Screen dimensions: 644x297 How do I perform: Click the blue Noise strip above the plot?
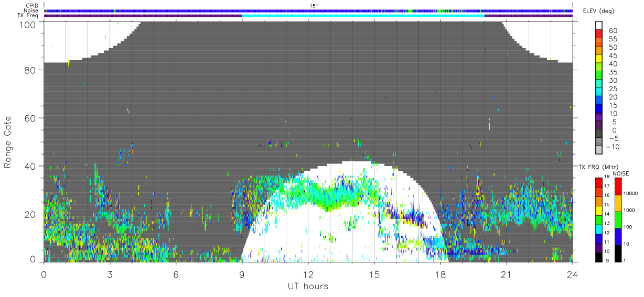308,10
